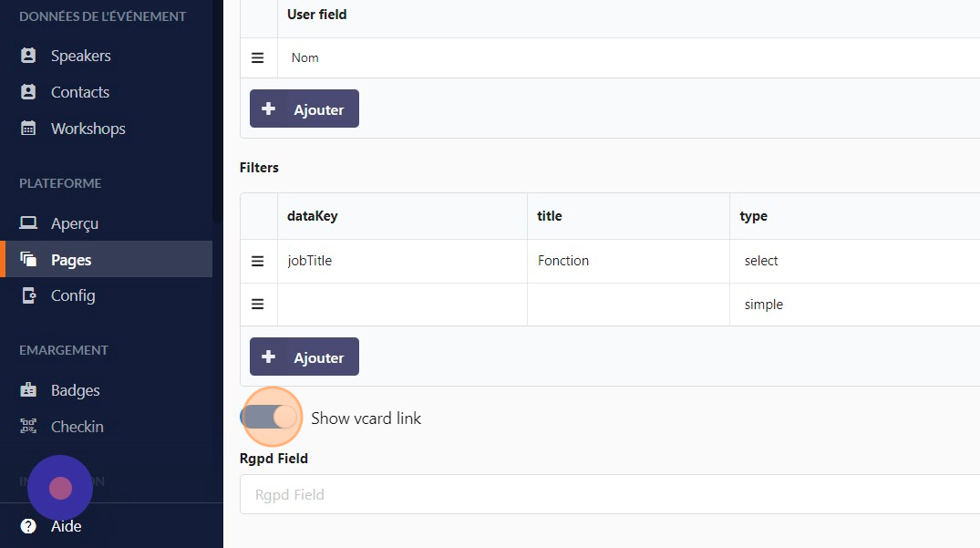Viewport: 980px width, 548px height.
Task: Click the Rgpd Field input box
Action: (x=609, y=494)
